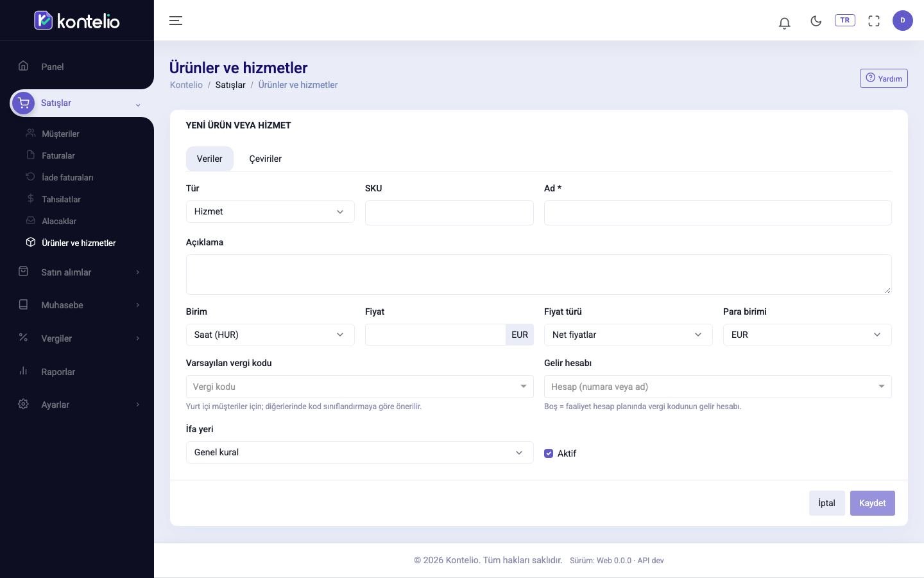Click the Raporlar chart icon
924x578 pixels.
(23, 371)
